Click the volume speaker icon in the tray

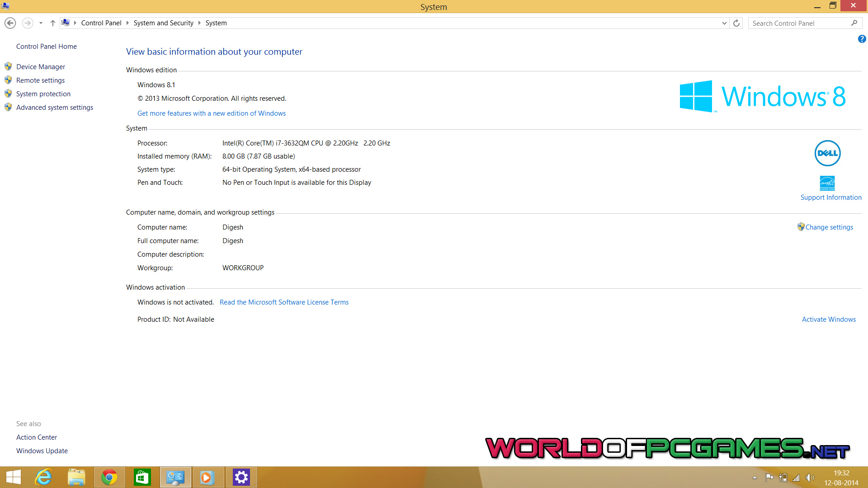810,478
